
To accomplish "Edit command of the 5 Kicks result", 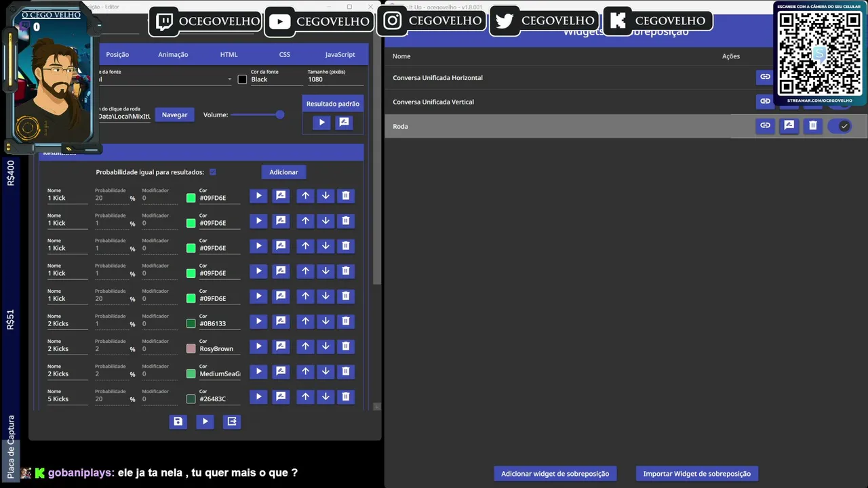I will point(281,396).
